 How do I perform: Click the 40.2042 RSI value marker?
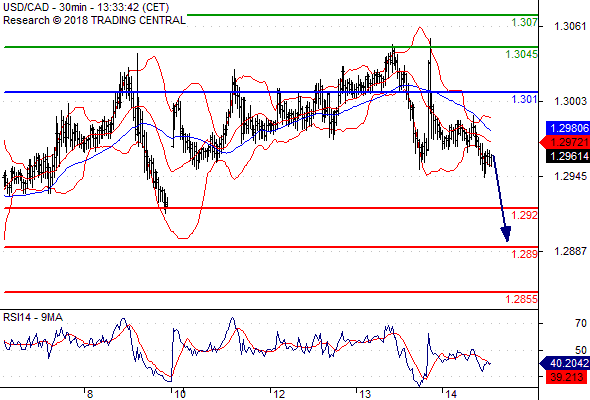click(x=565, y=363)
